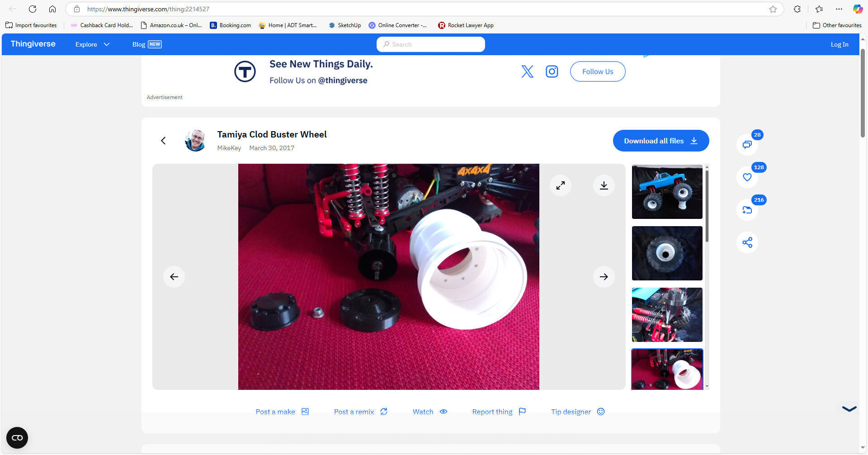Tip the designer
The width and height of the screenshot is (868, 455).
click(578, 412)
